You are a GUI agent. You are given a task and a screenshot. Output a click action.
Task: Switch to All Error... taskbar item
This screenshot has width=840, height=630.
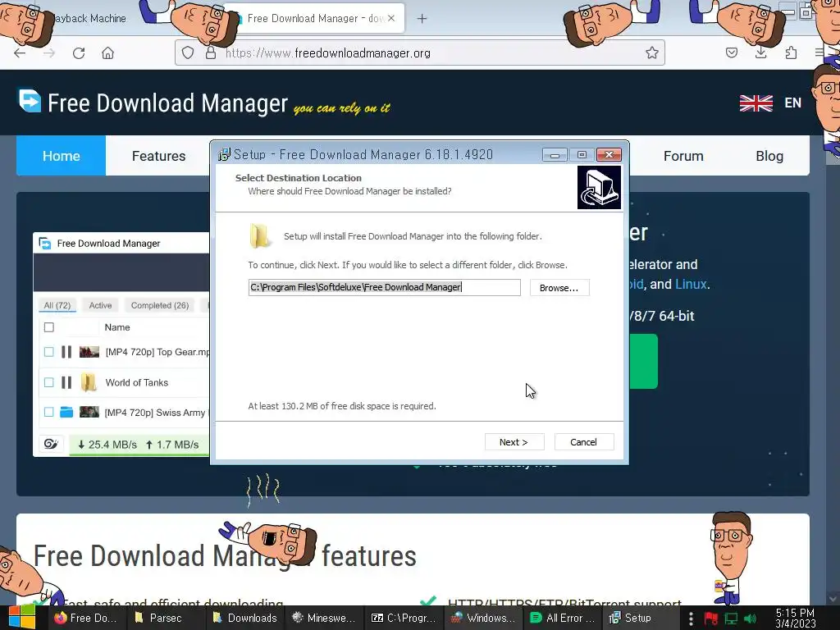click(x=562, y=618)
